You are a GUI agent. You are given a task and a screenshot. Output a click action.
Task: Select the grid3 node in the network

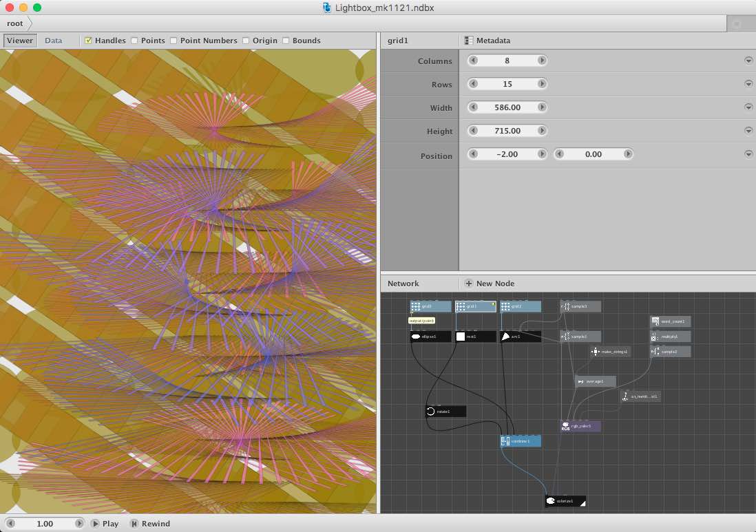tap(430, 306)
